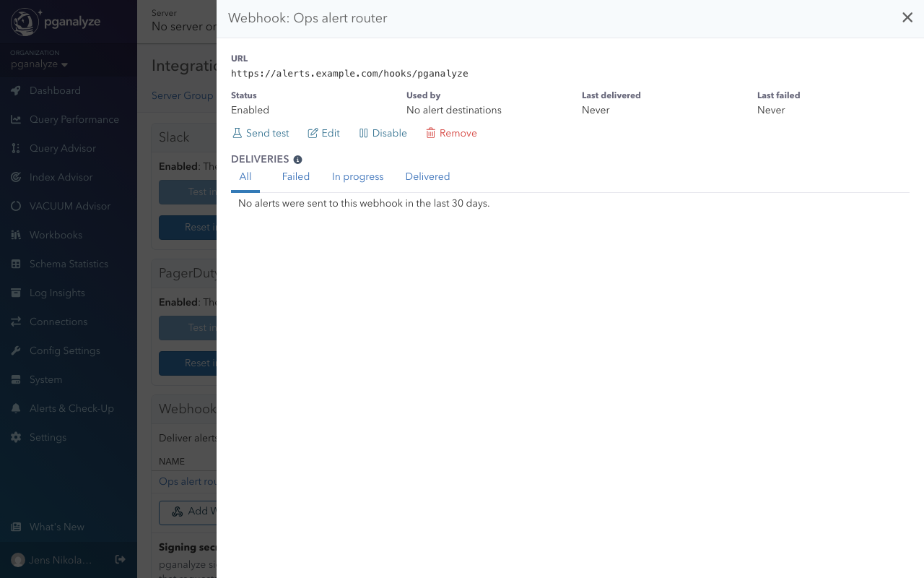The width and height of the screenshot is (924, 578).
Task: Click the System server icon
Action: [16, 379]
